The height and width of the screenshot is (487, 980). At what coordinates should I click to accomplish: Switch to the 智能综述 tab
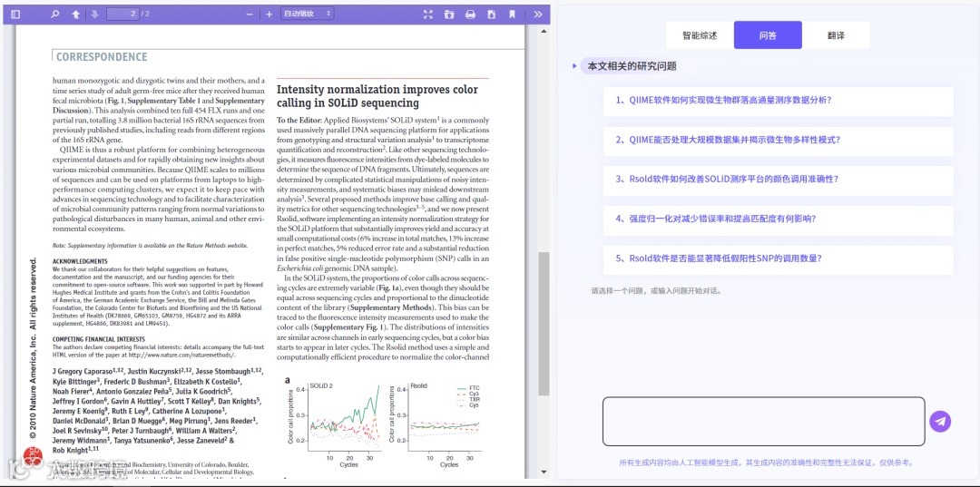click(700, 35)
